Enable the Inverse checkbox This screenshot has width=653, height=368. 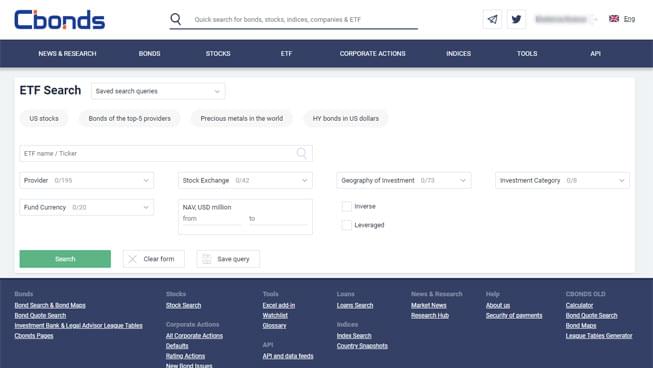coord(346,206)
